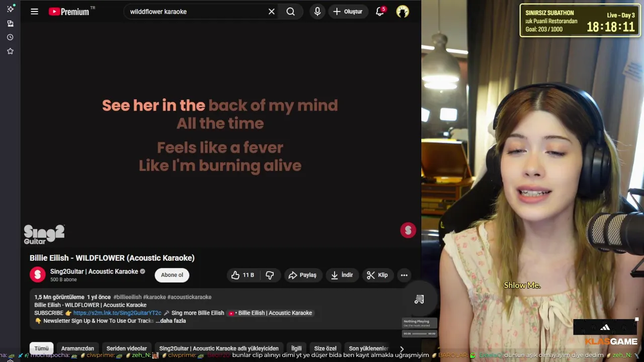The image size is (644, 362).
Task: Click the #acoustickaraoke hashtag
Action: (189, 297)
